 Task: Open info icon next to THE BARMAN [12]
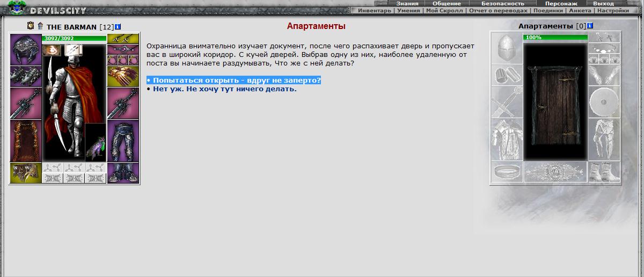(x=118, y=26)
